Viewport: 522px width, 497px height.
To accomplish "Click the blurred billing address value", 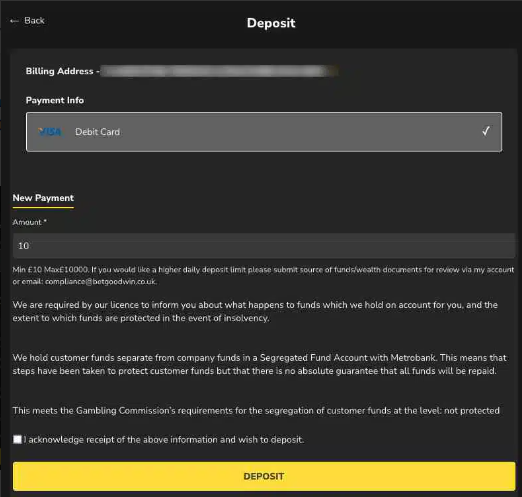I will (219, 71).
